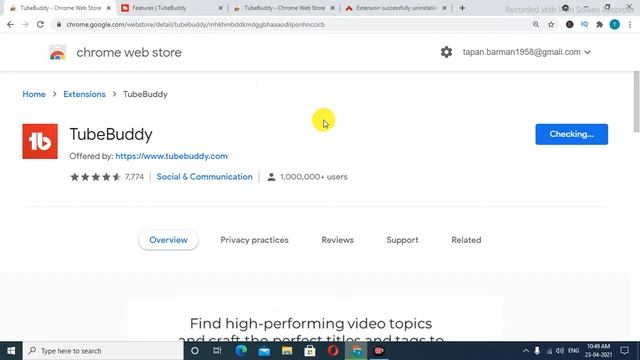Open the Extensions breadcrumb link

pyautogui.click(x=84, y=94)
